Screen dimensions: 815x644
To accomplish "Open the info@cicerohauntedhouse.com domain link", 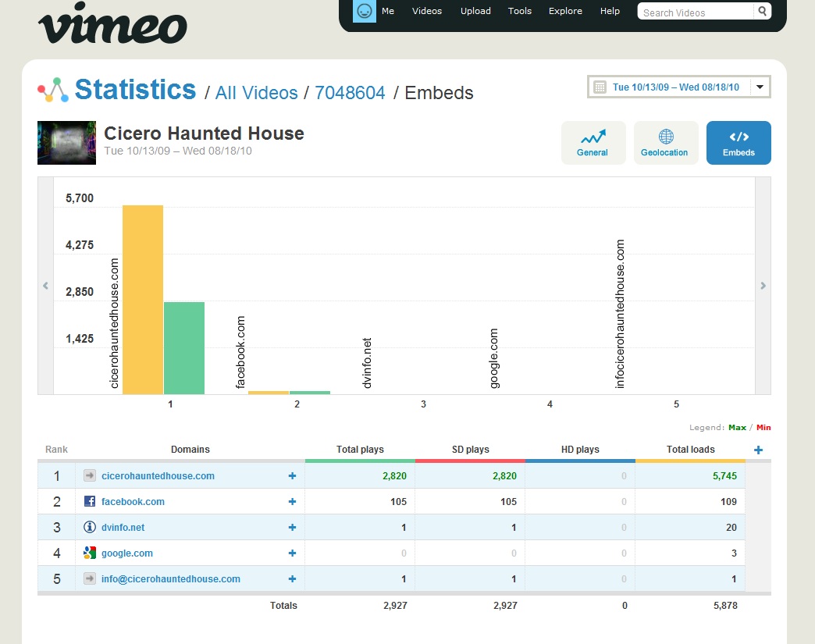I will click(x=171, y=578).
